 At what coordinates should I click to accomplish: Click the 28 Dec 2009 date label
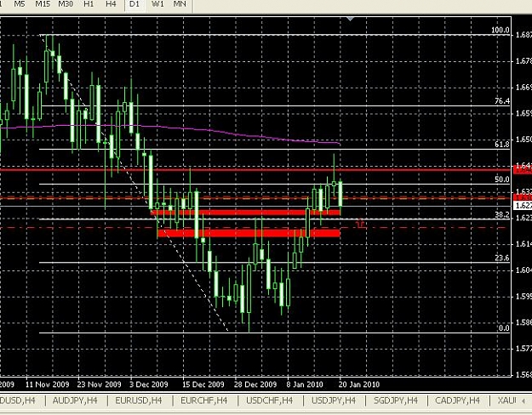tap(255, 384)
